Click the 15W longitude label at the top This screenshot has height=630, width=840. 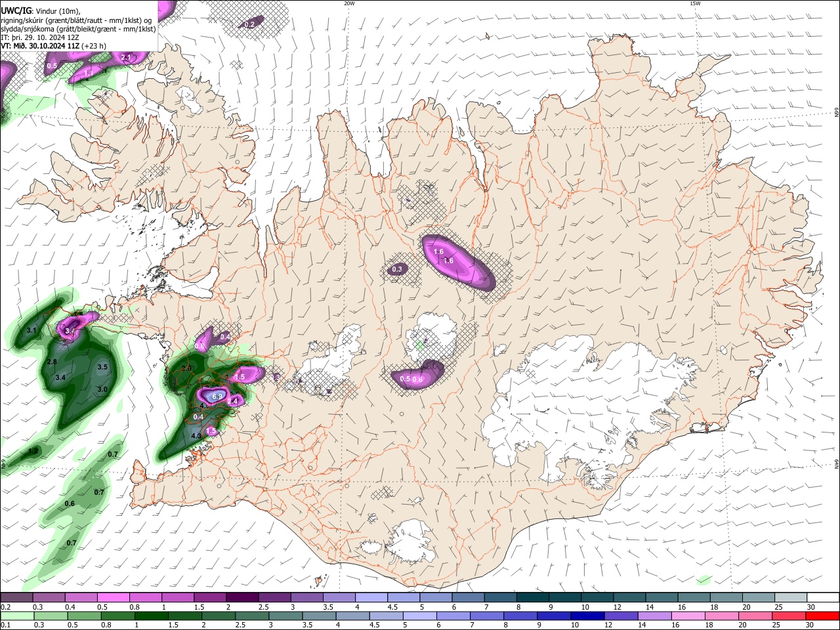pyautogui.click(x=695, y=3)
